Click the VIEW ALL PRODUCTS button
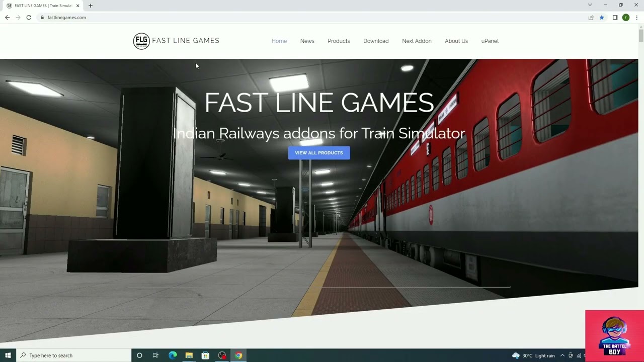This screenshot has width=644, height=362. (x=319, y=153)
